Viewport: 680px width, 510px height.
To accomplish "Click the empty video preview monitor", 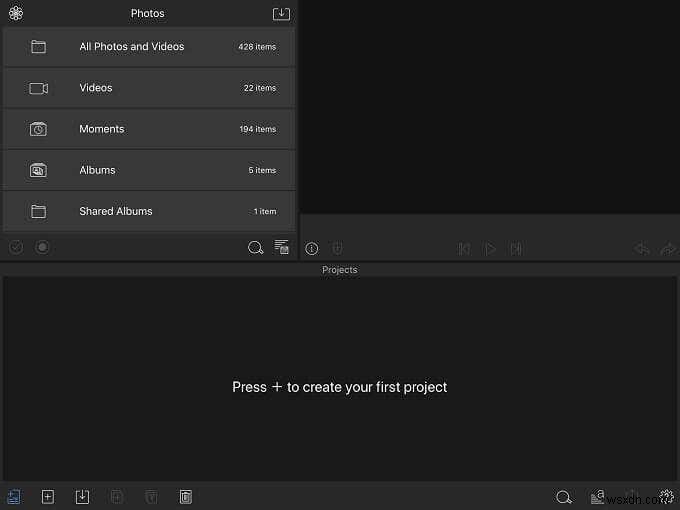I will [490, 107].
